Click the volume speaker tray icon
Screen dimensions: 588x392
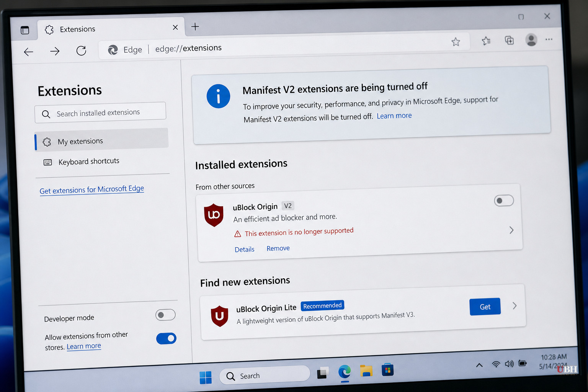[x=509, y=364]
